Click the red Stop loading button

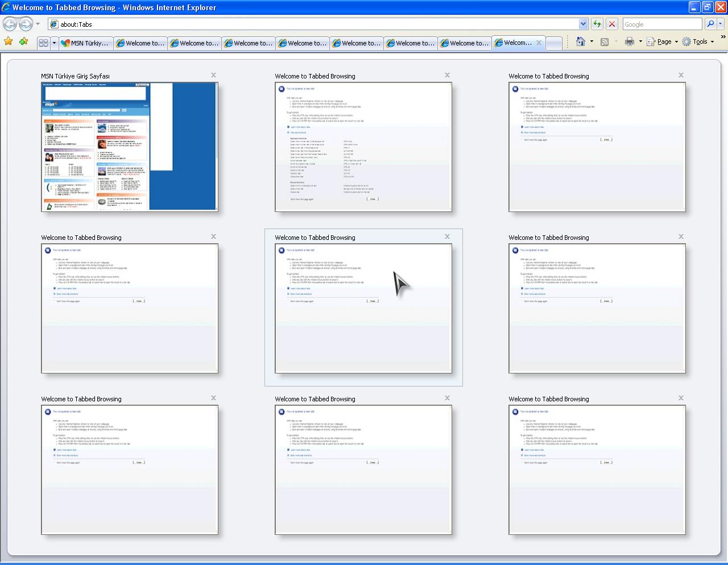[612, 24]
